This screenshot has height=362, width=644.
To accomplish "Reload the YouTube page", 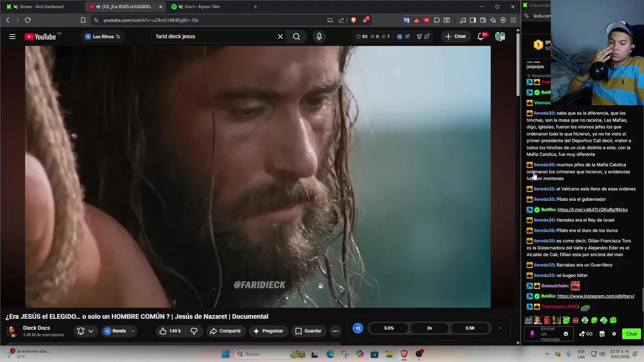I will tap(28, 20).
